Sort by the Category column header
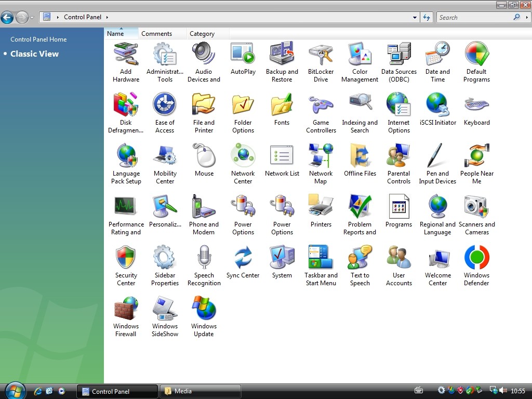Image resolution: width=532 pixels, height=399 pixels. (x=208, y=34)
